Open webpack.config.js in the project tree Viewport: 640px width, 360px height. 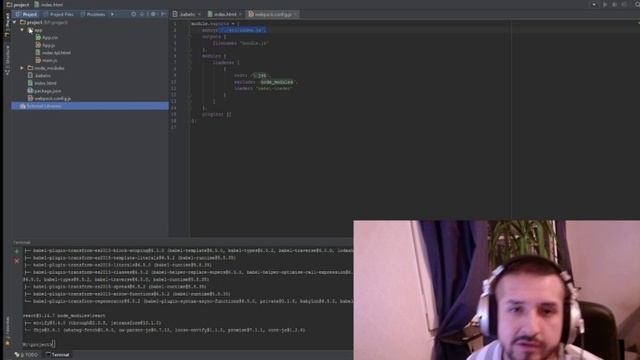[x=49, y=98]
